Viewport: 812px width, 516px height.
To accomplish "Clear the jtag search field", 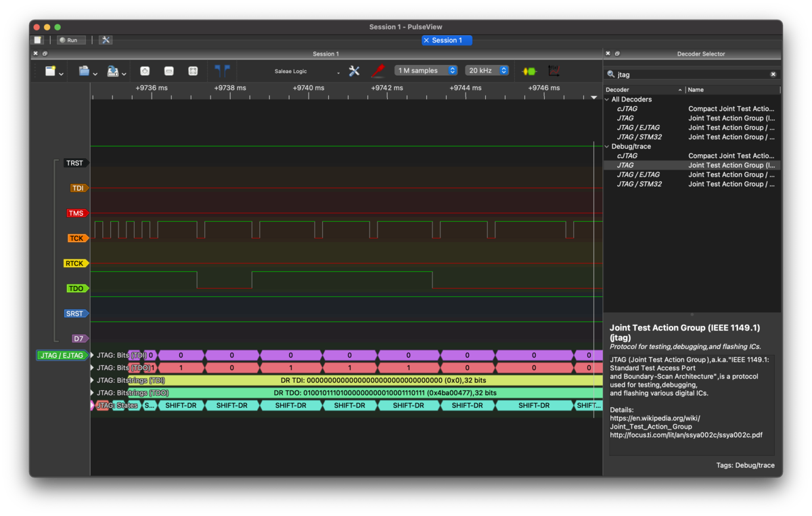I will tap(773, 75).
